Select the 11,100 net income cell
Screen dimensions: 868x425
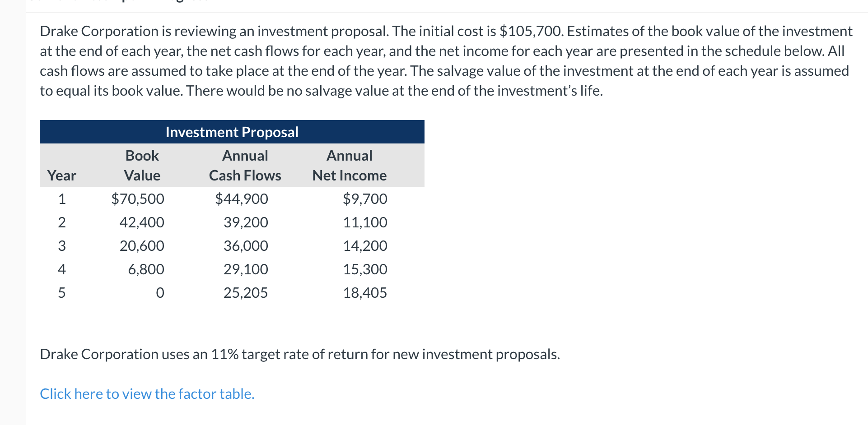(x=365, y=222)
